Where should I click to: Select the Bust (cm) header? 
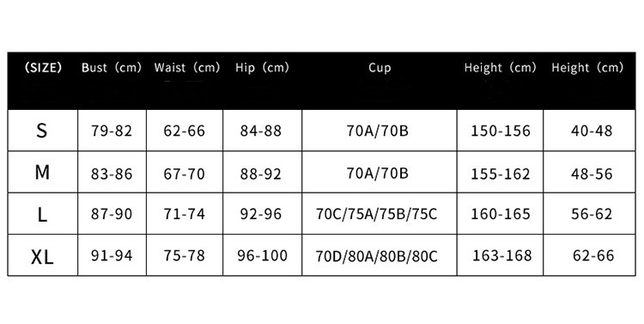(x=112, y=68)
